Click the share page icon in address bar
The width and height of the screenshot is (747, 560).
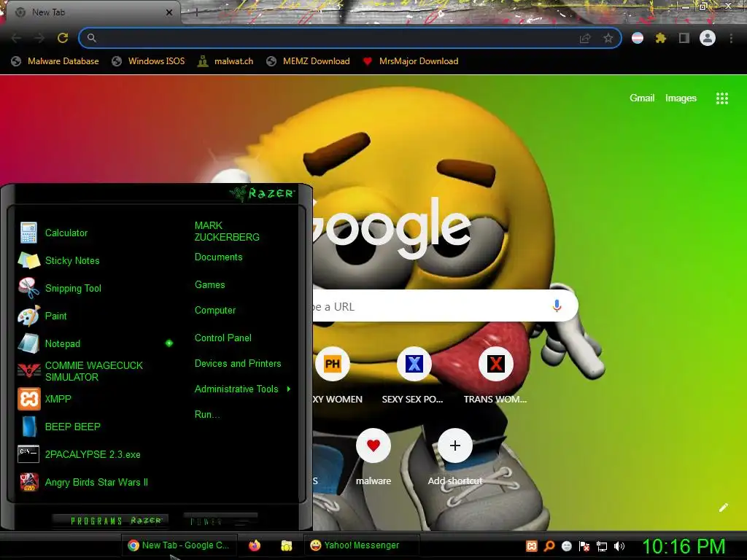(585, 38)
